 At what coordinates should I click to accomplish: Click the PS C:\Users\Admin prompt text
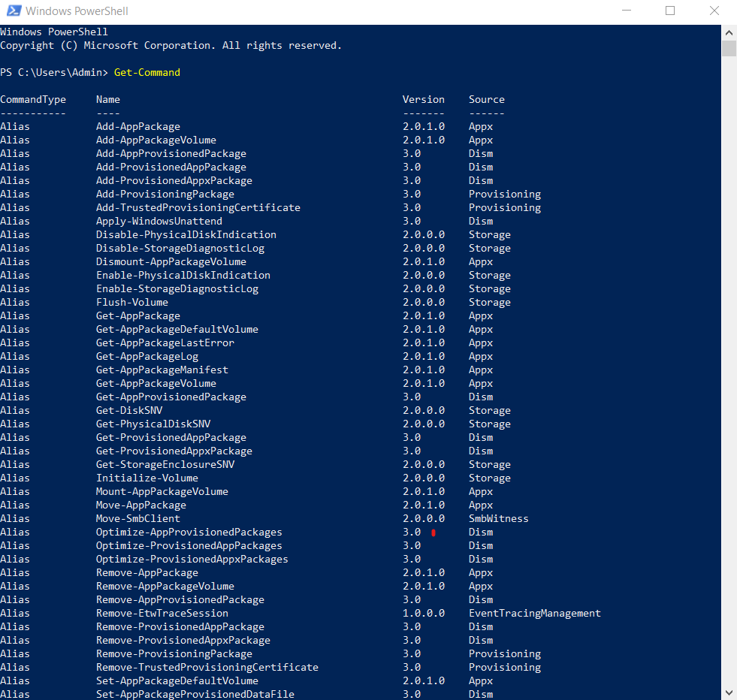coord(51,72)
